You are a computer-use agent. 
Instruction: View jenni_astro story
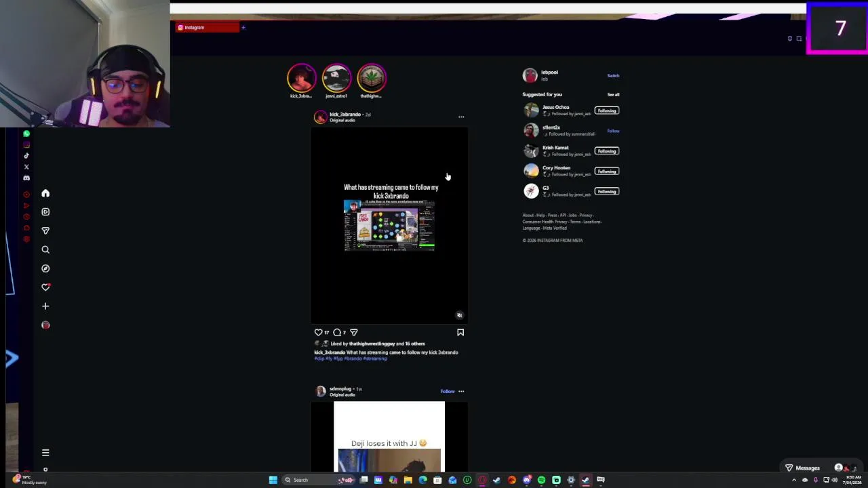[336, 79]
